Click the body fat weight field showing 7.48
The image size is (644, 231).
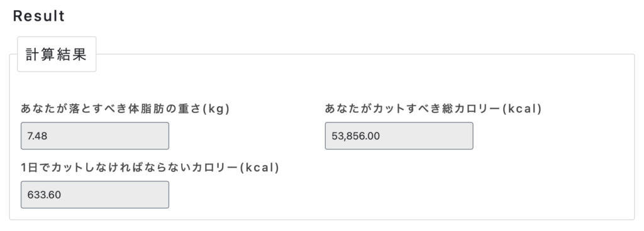[x=95, y=136]
